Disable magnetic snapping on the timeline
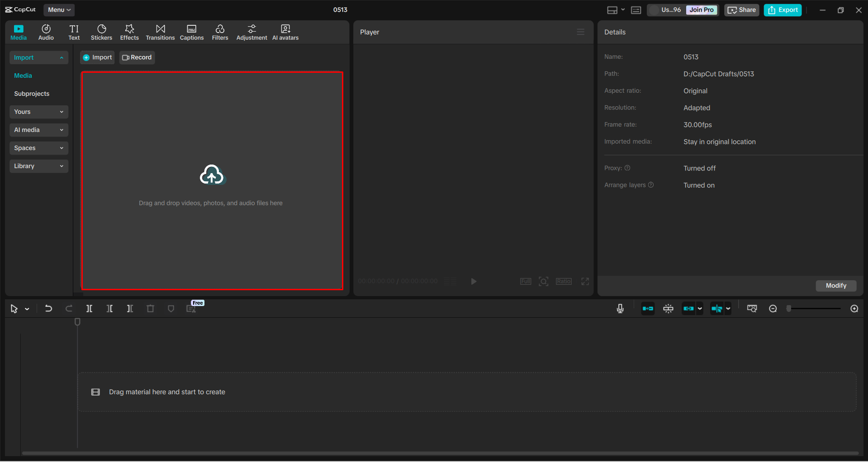This screenshot has width=868, height=462. tap(668, 308)
